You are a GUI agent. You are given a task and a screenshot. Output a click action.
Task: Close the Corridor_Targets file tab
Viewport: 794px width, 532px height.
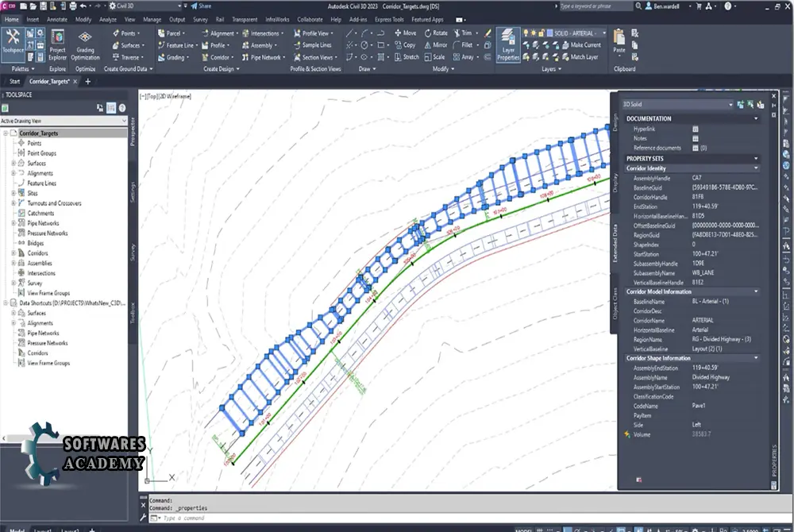tap(75, 82)
